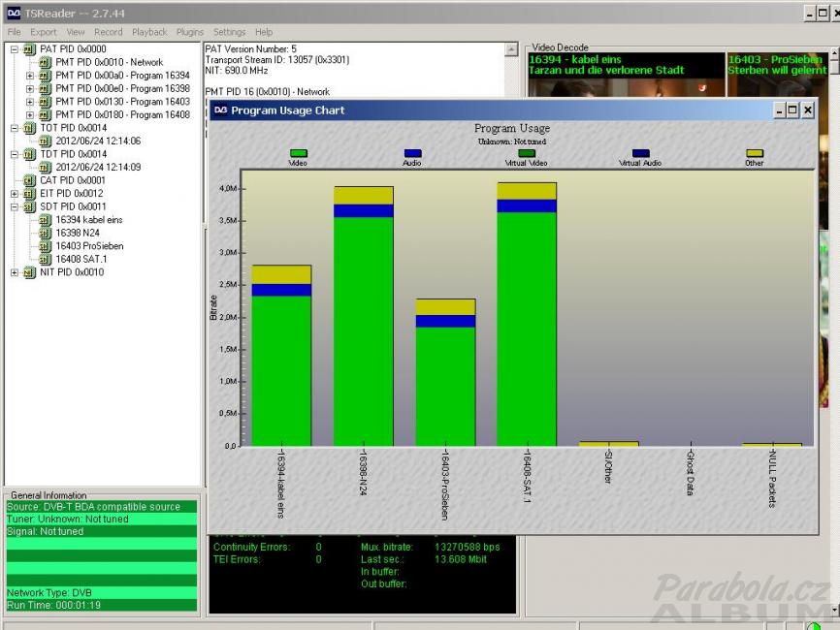Click the 16394-kabel eins bar in chart

tap(282, 356)
